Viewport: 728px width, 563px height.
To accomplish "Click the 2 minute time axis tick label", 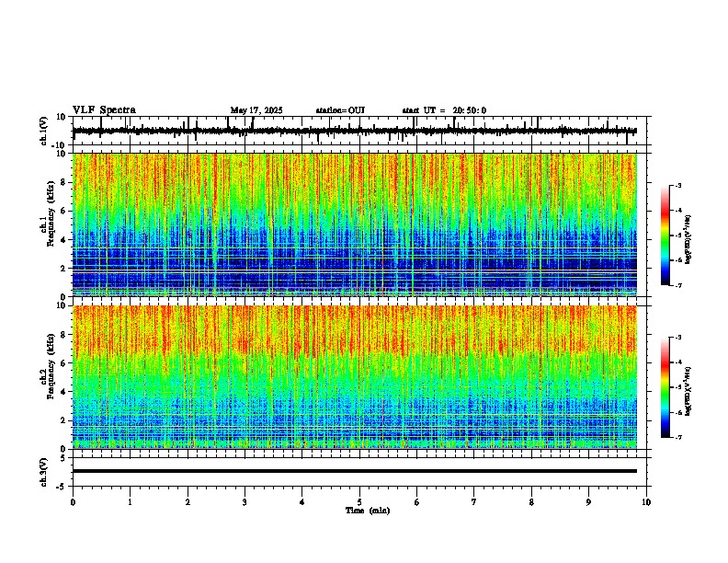I will pos(188,502).
